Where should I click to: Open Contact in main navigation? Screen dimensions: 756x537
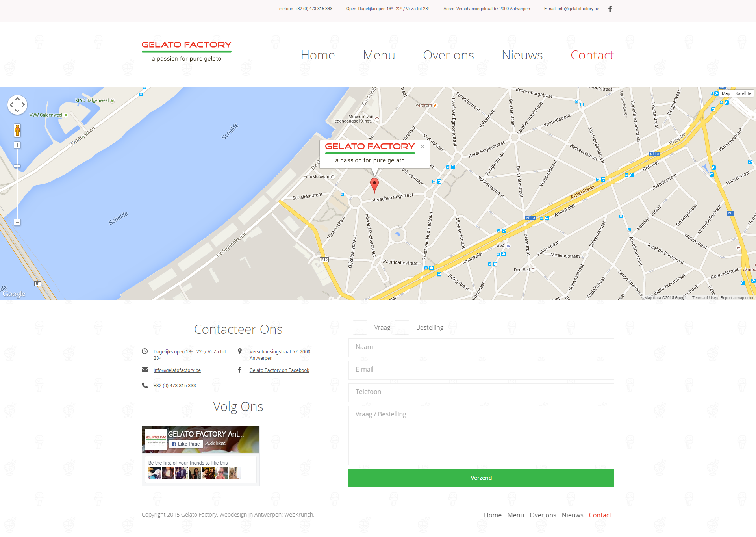coord(592,55)
